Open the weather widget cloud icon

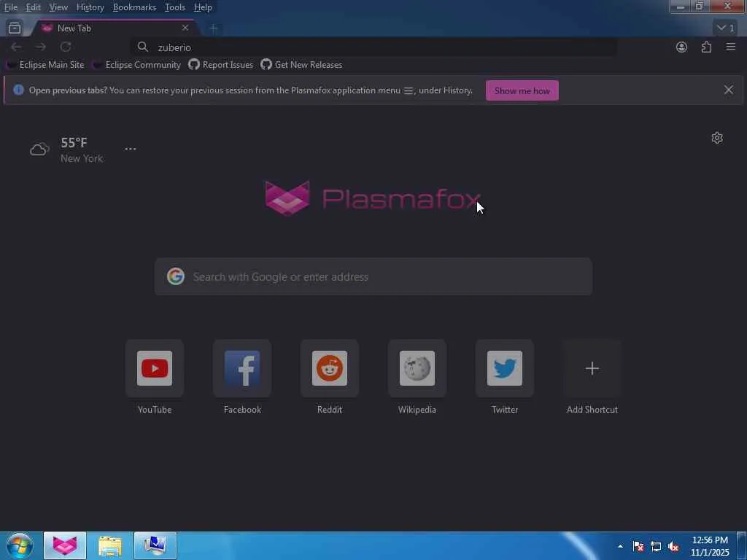(x=39, y=149)
